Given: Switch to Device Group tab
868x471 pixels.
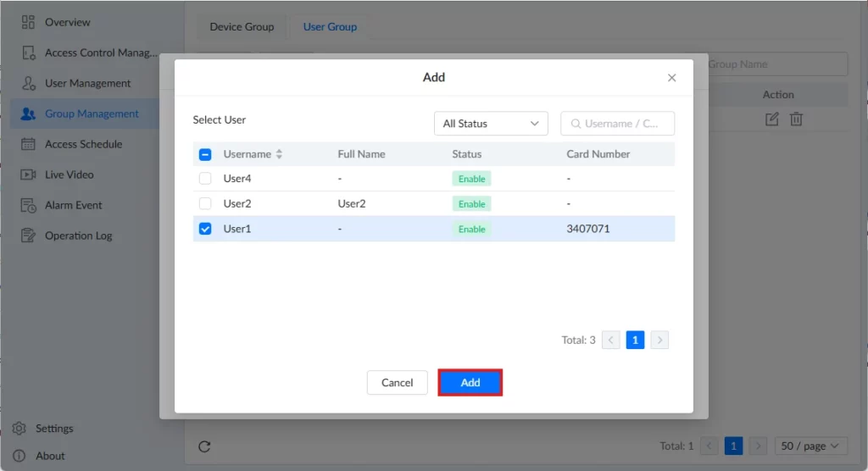Looking at the screenshot, I should click(x=242, y=26).
